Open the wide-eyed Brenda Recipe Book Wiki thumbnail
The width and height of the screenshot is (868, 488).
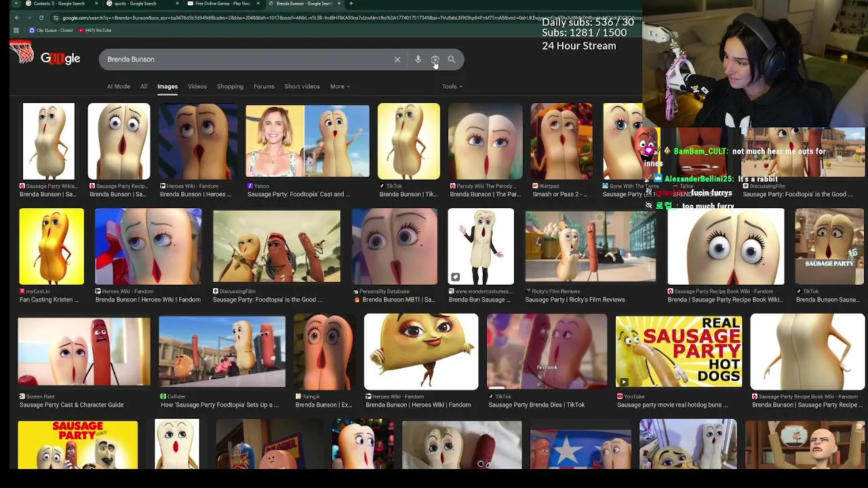click(726, 247)
